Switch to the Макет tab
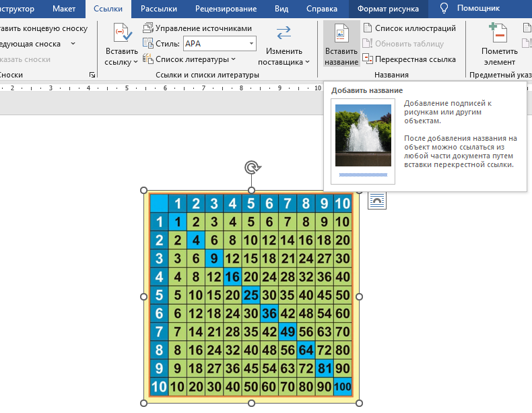532x413 pixels. pos(63,9)
